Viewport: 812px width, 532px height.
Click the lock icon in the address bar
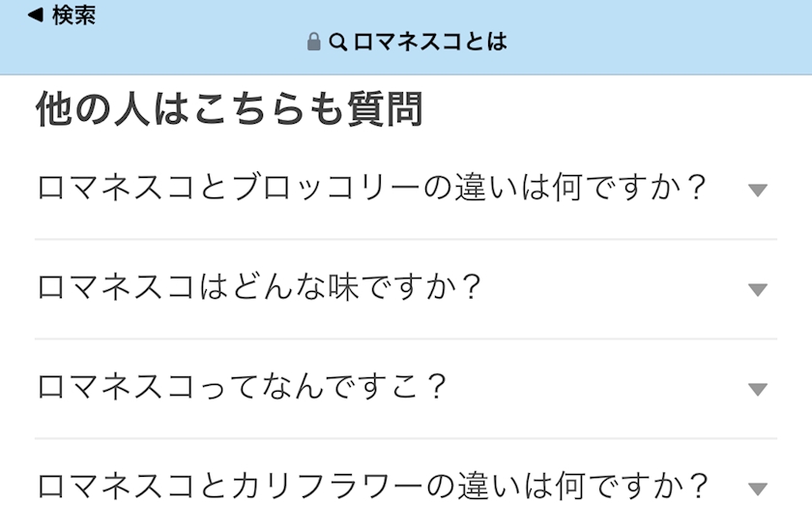pyautogui.click(x=313, y=42)
